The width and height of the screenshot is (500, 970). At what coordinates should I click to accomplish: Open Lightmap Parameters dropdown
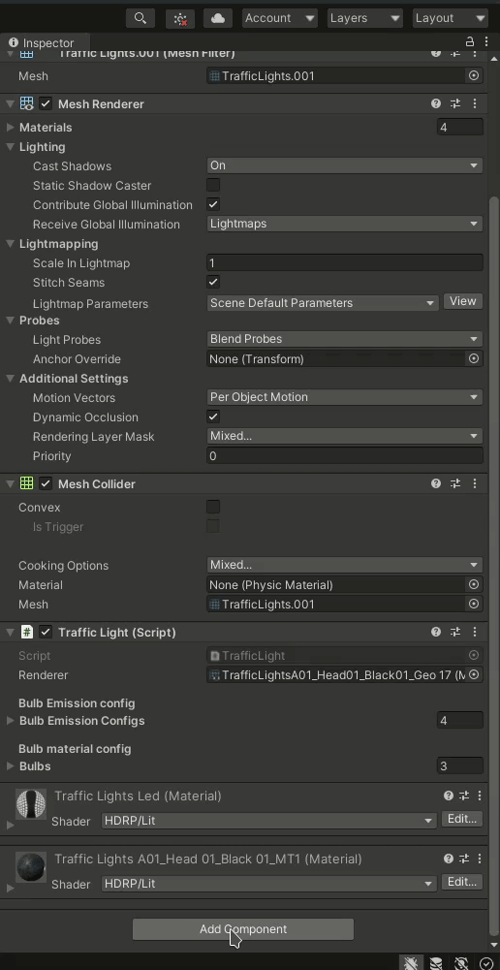click(x=322, y=303)
